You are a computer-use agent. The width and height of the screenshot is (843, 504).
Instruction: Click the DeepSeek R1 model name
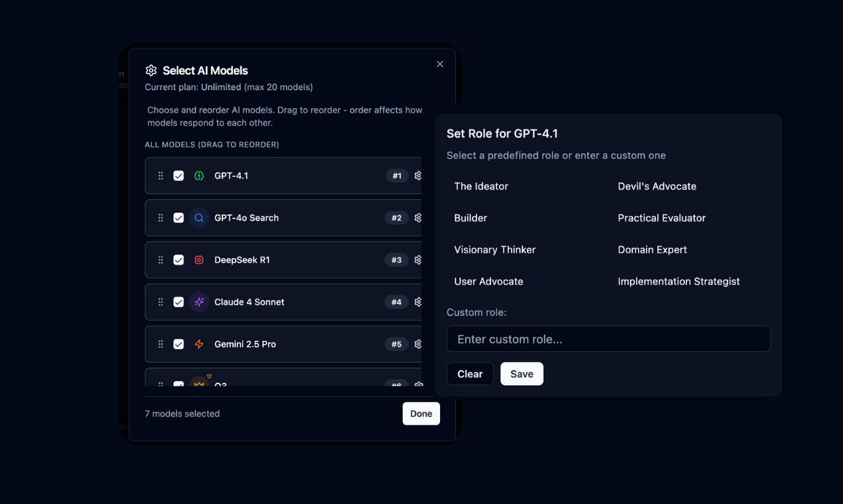242,260
